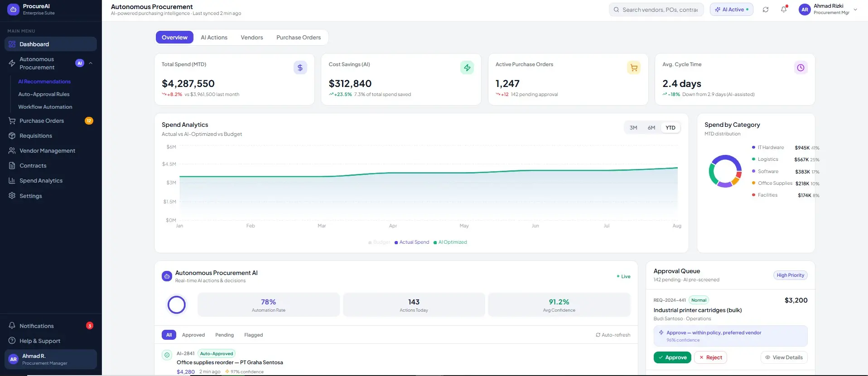Click the search vendors, POs input field

coord(656,10)
